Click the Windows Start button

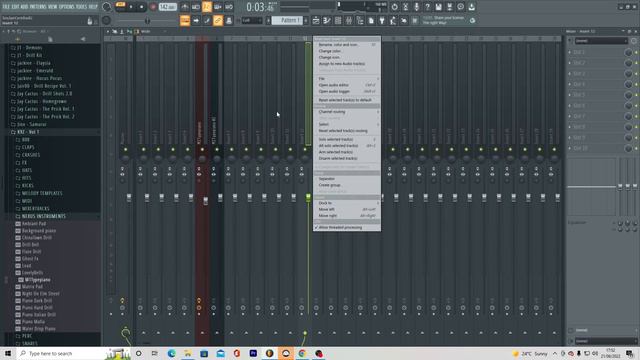(x=8, y=353)
